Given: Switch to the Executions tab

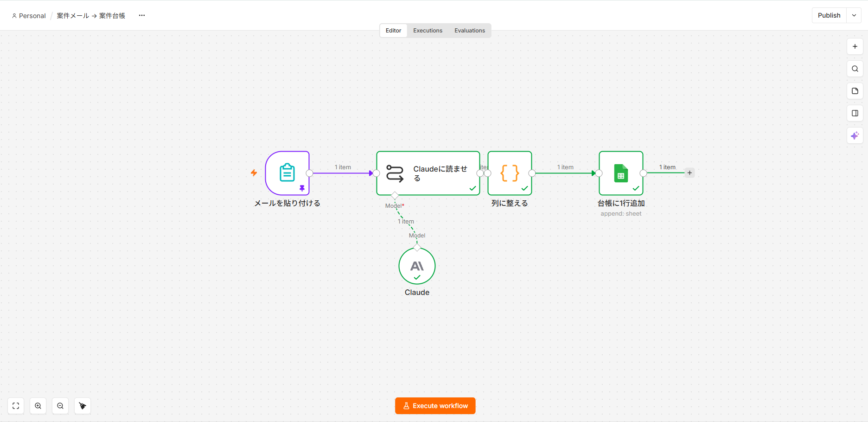Looking at the screenshot, I should (x=428, y=31).
